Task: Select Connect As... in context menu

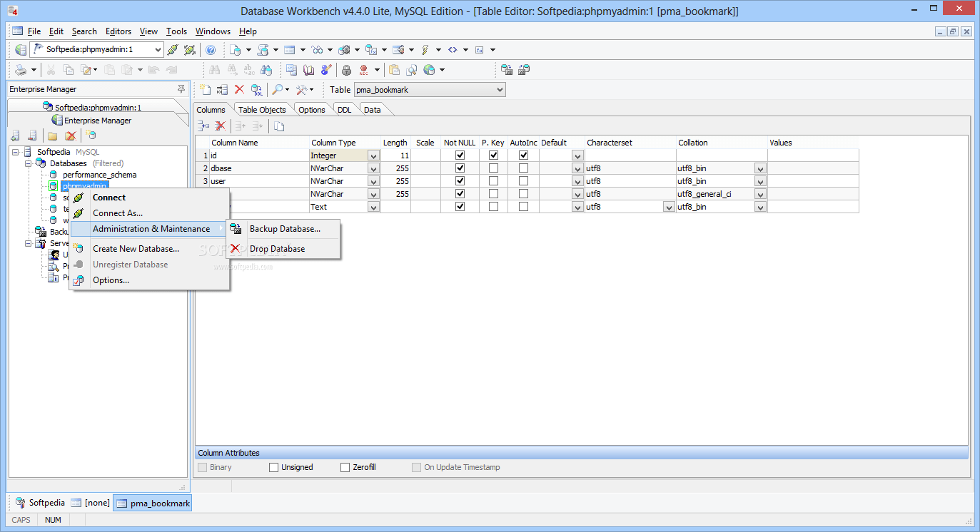Action: [x=118, y=213]
